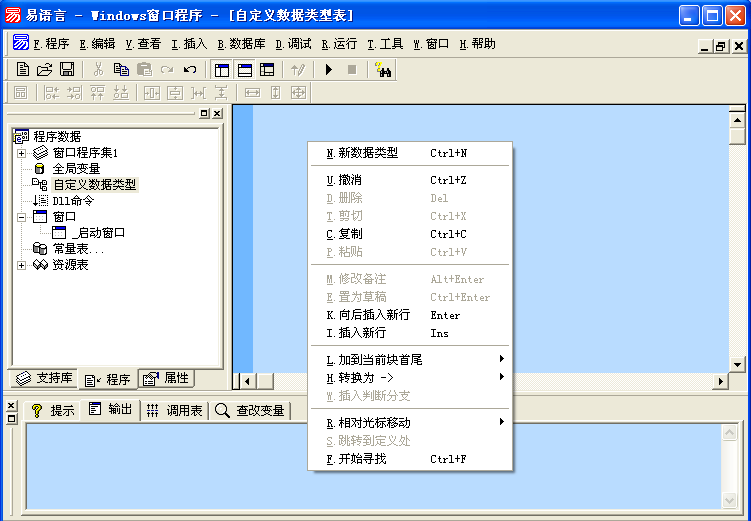
Task: Choose C.复制 from context menu
Action: 411,234
